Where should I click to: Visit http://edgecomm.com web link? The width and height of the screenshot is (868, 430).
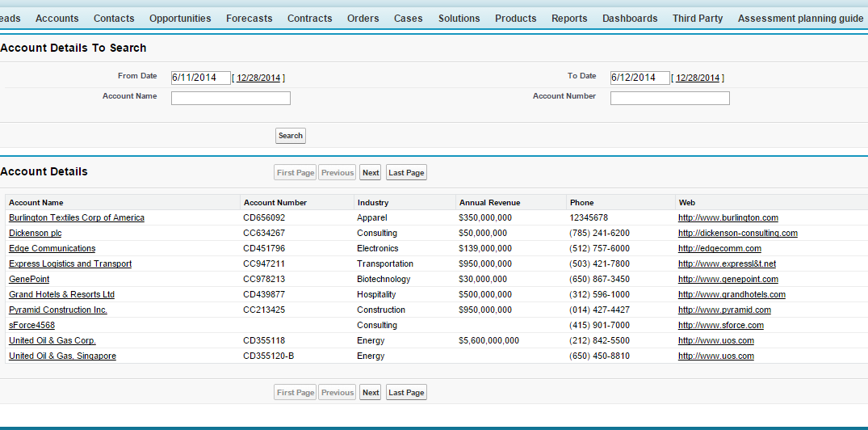tap(719, 248)
